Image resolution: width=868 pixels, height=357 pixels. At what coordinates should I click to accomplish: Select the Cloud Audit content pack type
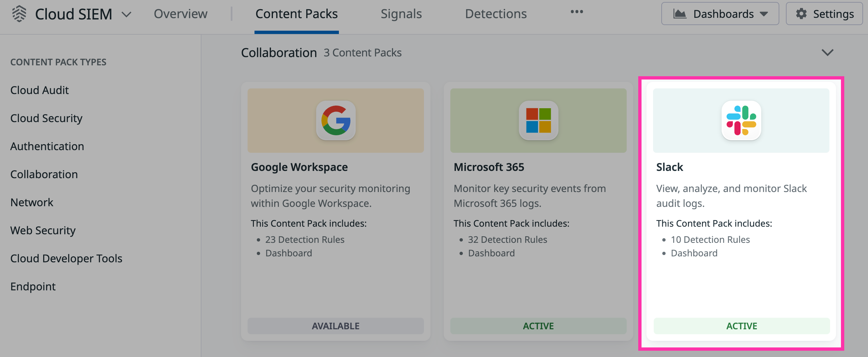(40, 90)
